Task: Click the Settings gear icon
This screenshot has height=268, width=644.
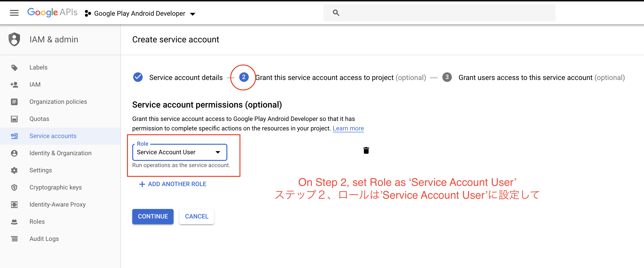Action: pos(14,170)
